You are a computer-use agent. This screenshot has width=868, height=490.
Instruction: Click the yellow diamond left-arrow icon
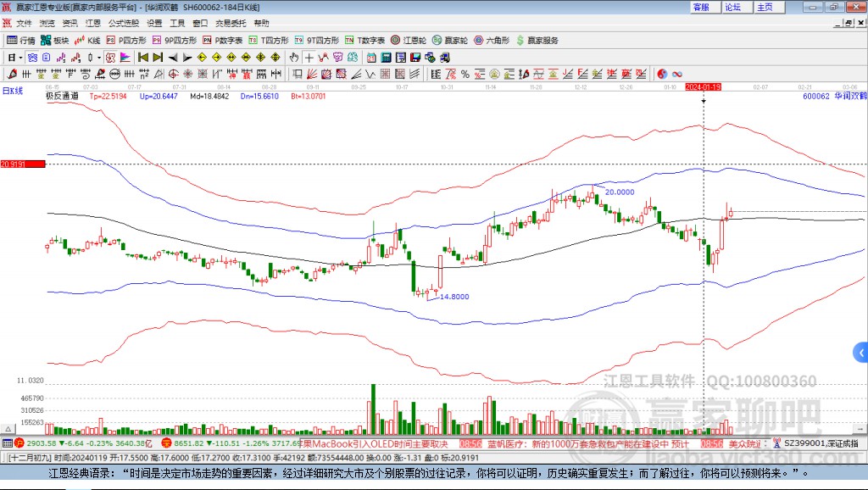click(x=202, y=58)
